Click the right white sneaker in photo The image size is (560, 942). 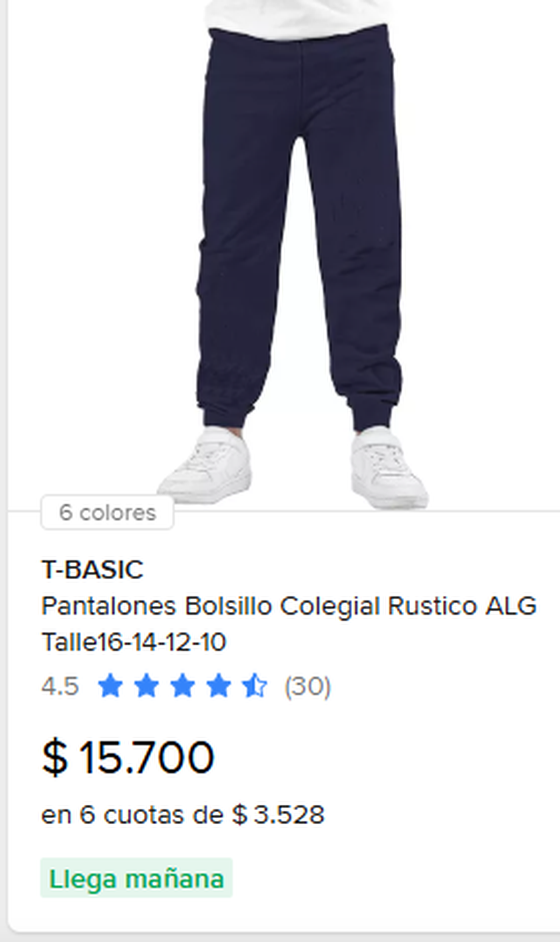(388, 468)
